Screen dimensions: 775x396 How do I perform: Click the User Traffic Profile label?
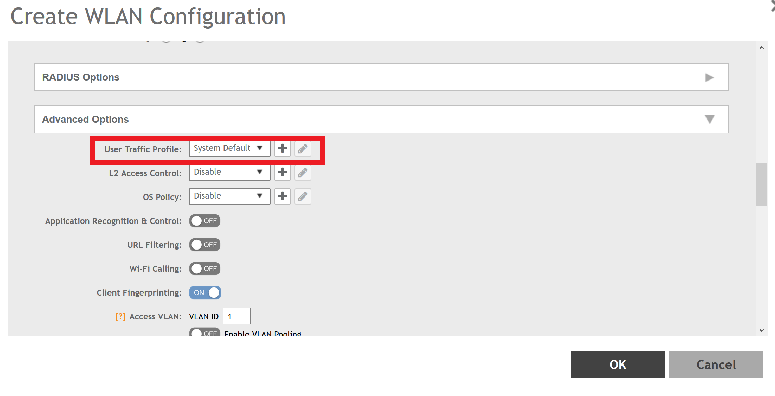pos(143,149)
